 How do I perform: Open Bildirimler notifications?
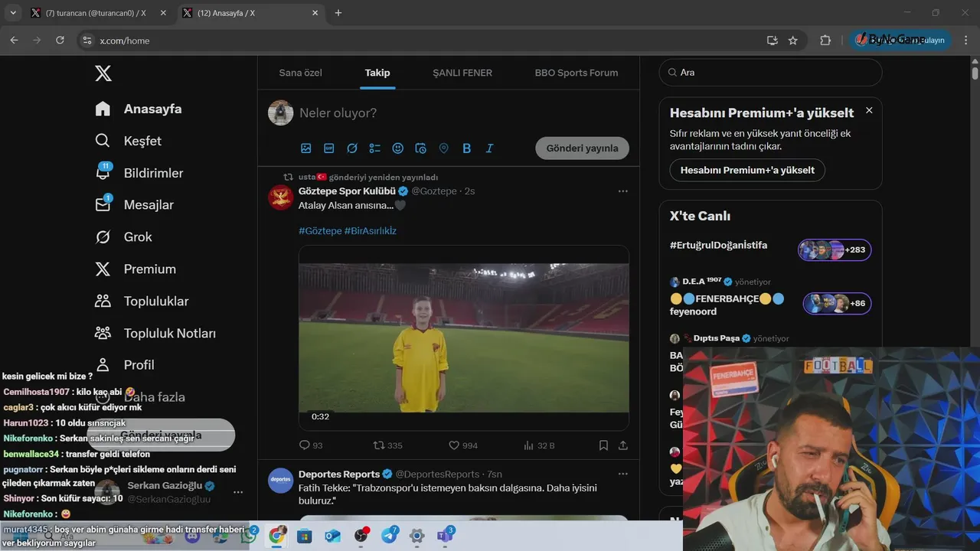coord(138,173)
